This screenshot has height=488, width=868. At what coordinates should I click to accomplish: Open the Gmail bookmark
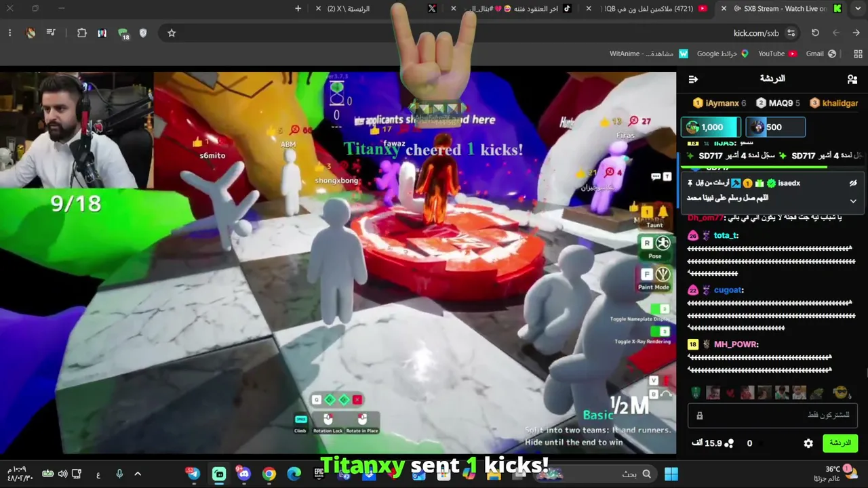pos(821,54)
